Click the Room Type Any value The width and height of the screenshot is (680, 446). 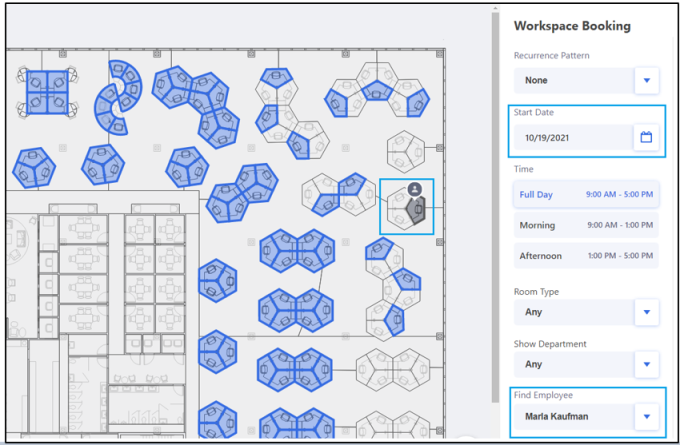pos(533,312)
